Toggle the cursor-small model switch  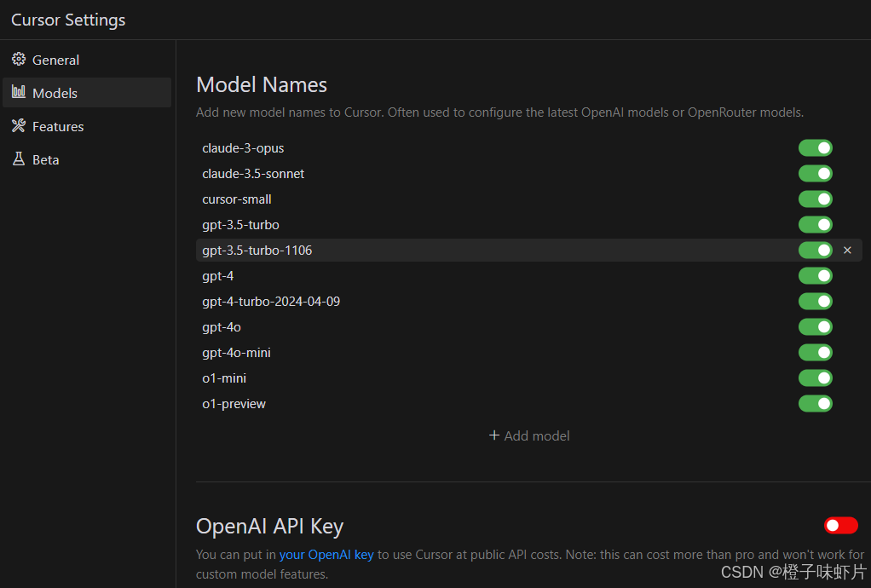815,199
